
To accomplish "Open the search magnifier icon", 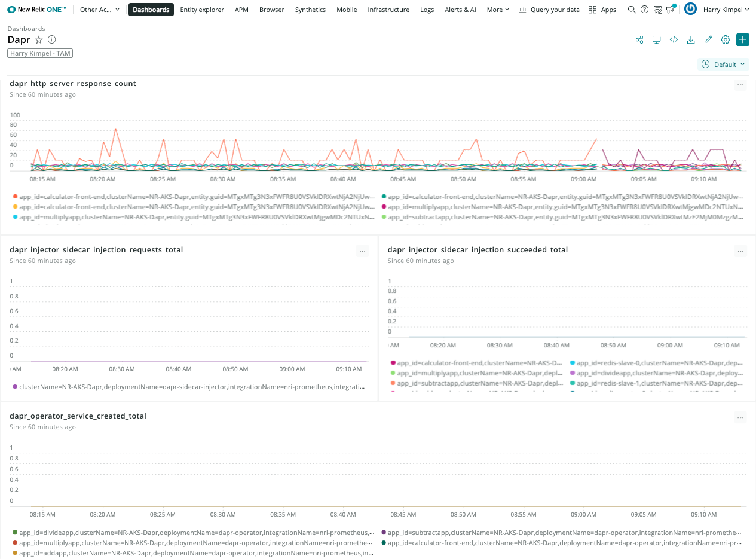I will (632, 10).
